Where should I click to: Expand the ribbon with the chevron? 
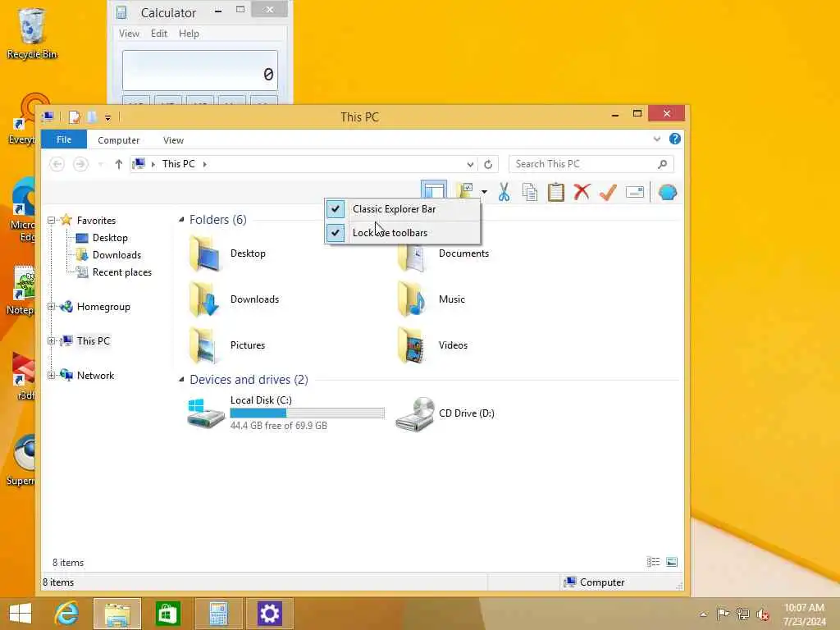pyautogui.click(x=657, y=139)
